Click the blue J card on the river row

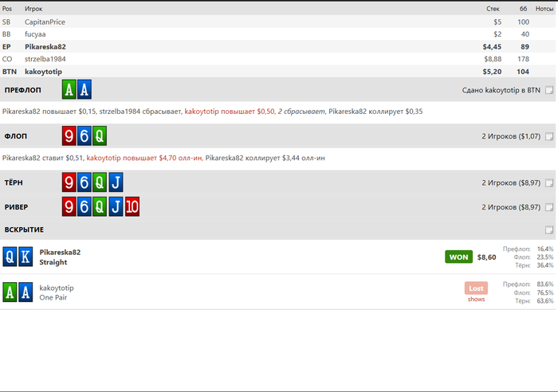tap(116, 206)
